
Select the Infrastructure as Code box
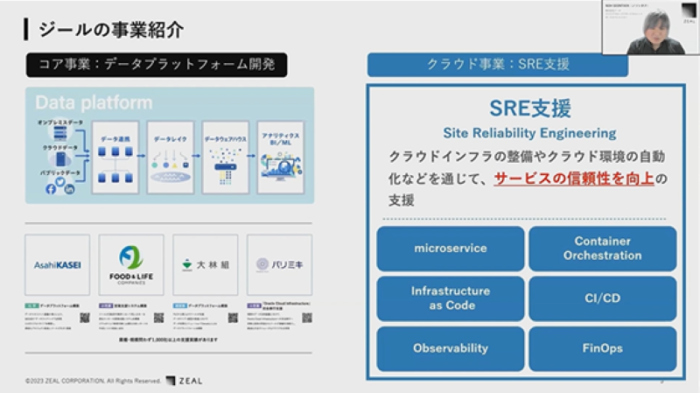(450, 298)
